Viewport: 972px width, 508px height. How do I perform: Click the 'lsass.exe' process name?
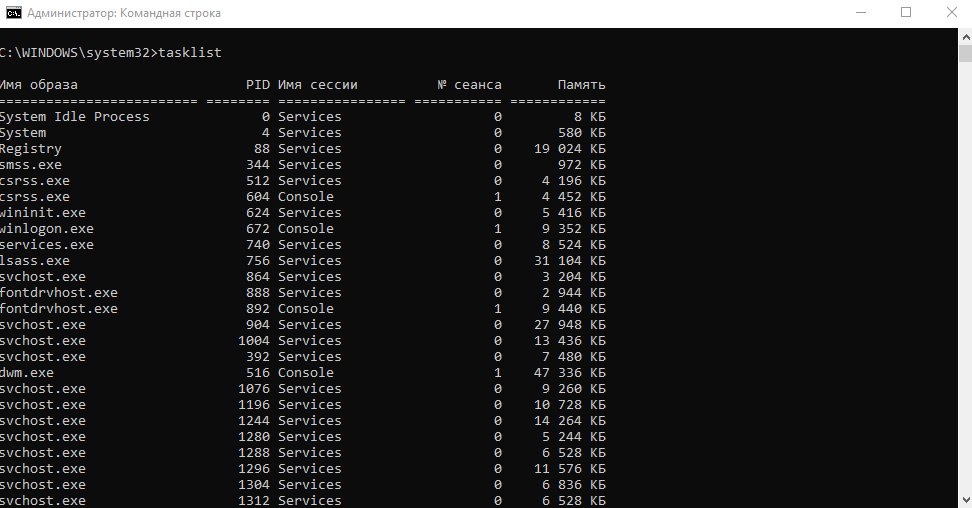click(x=35, y=261)
